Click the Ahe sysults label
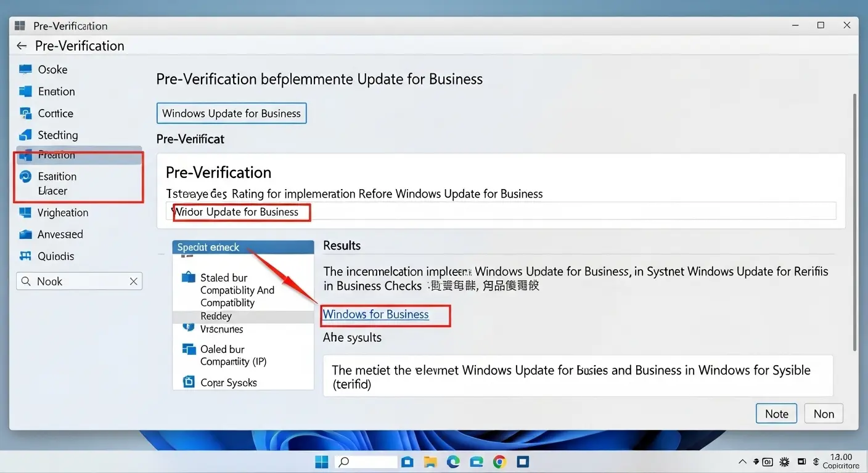The width and height of the screenshot is (868, 473). point(352,338)
